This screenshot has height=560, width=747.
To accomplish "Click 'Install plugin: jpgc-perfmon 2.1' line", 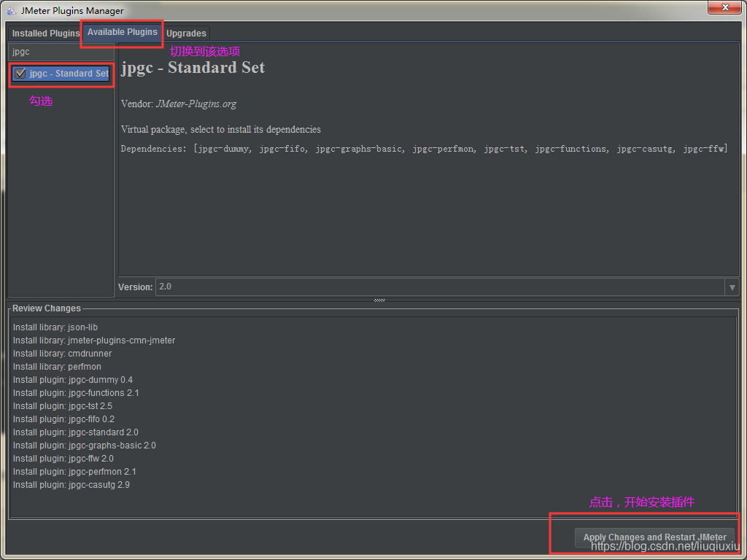I will (x=74, y=472).
